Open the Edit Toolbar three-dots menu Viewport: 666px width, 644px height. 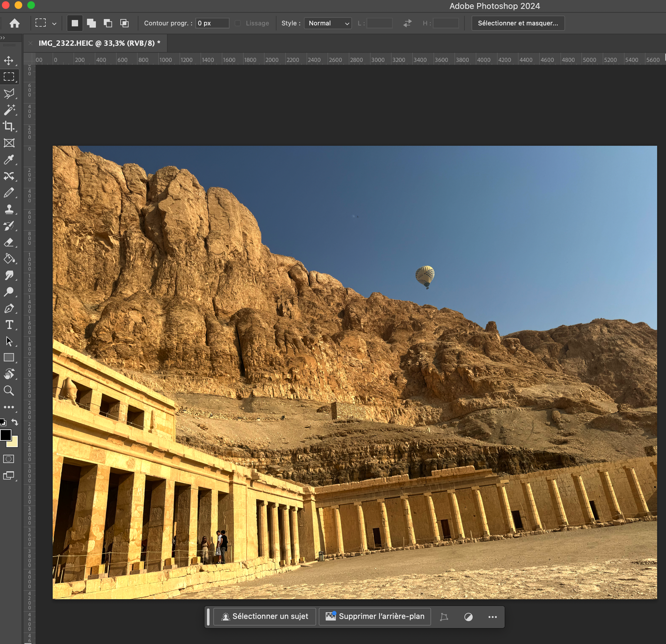coord(9,407)
